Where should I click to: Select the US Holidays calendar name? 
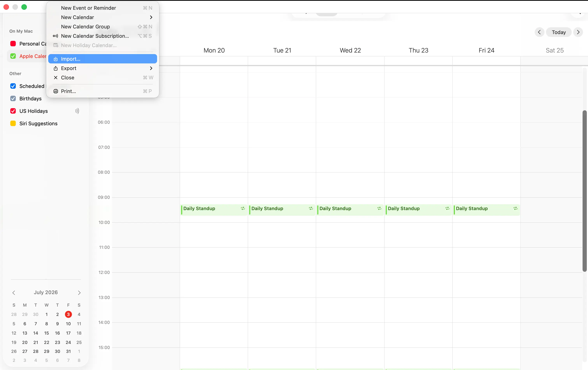(33, 111)
